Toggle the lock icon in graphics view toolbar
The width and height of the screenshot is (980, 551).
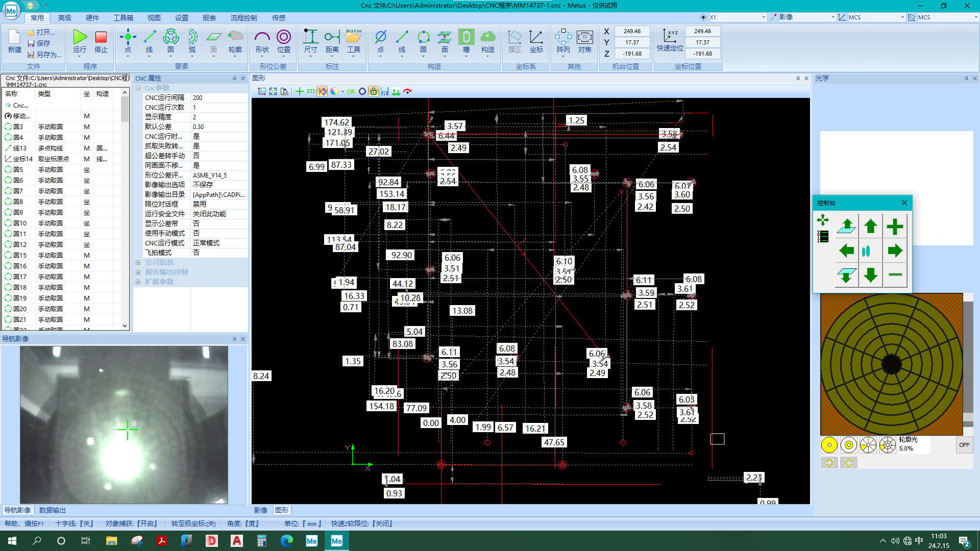[374, 91]
